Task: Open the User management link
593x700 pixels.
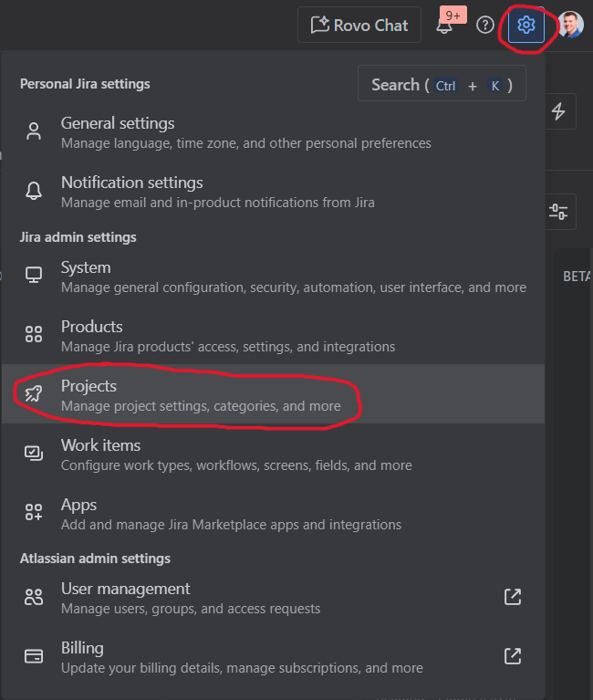Action: [273, 598]
